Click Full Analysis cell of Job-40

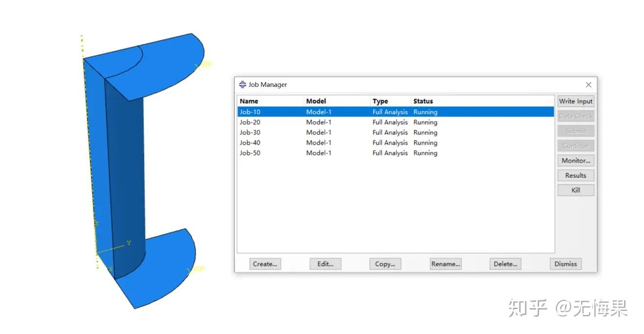(390, 143)
